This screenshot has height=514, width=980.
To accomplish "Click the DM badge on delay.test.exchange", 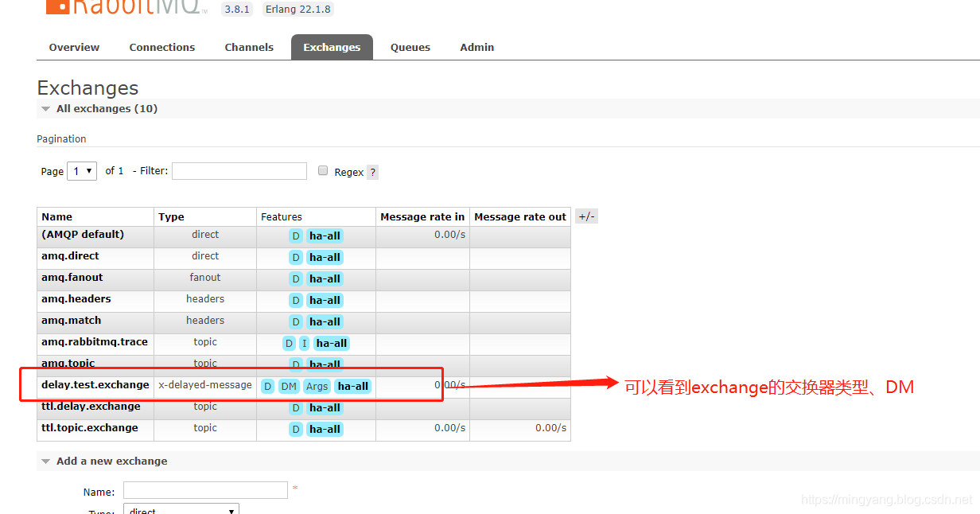I will point(289,386).
